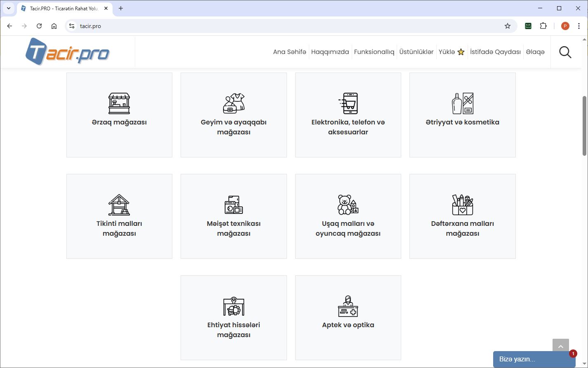The width and height of the screenshot is (588, 368).
Task: Click the spare parts gear icon
Action: tap(233, 306)
